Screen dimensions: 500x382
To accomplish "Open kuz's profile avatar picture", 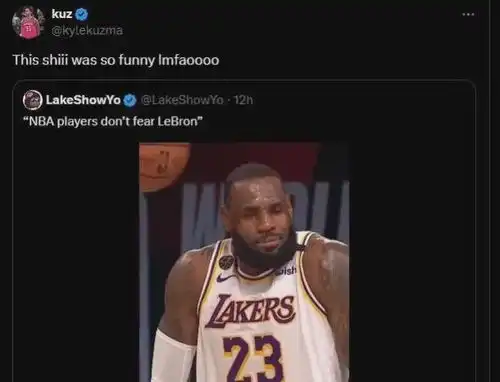I will [28, 23].
